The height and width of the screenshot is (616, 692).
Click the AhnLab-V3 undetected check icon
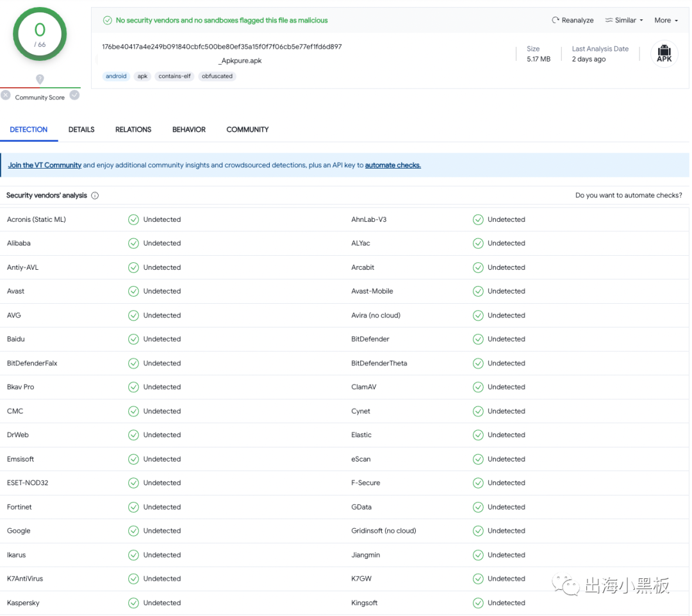point(478,219)
